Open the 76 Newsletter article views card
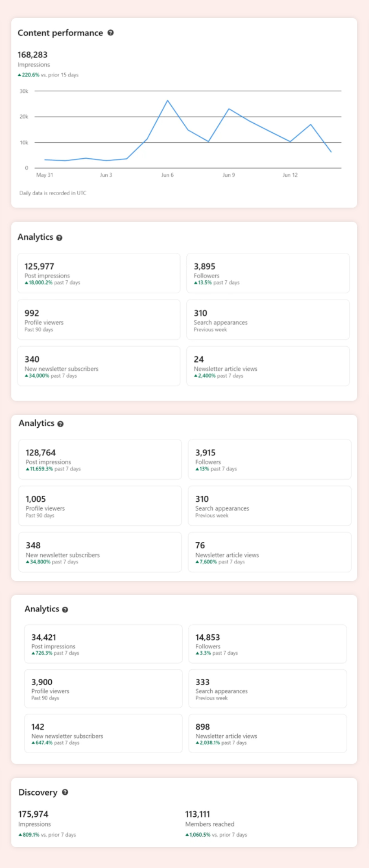 (x=270, y=552)
